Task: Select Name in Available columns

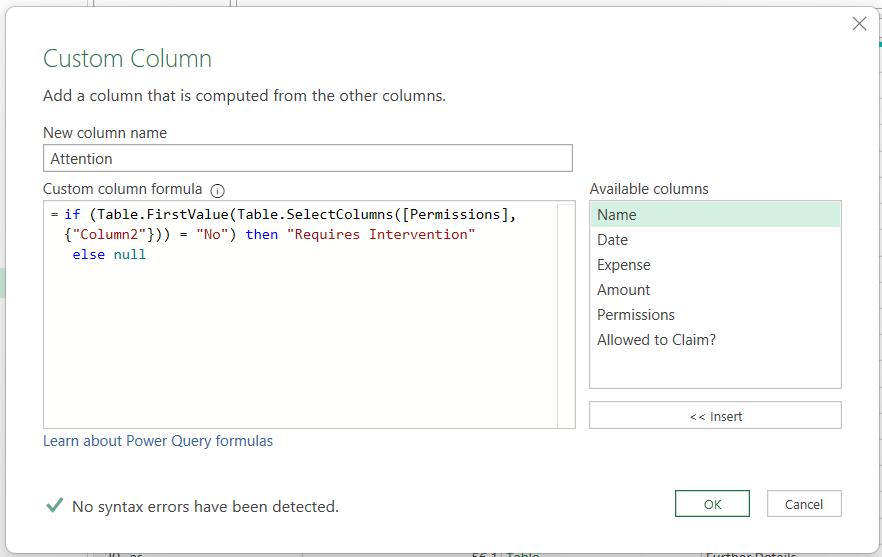Action: click(715, 215)
